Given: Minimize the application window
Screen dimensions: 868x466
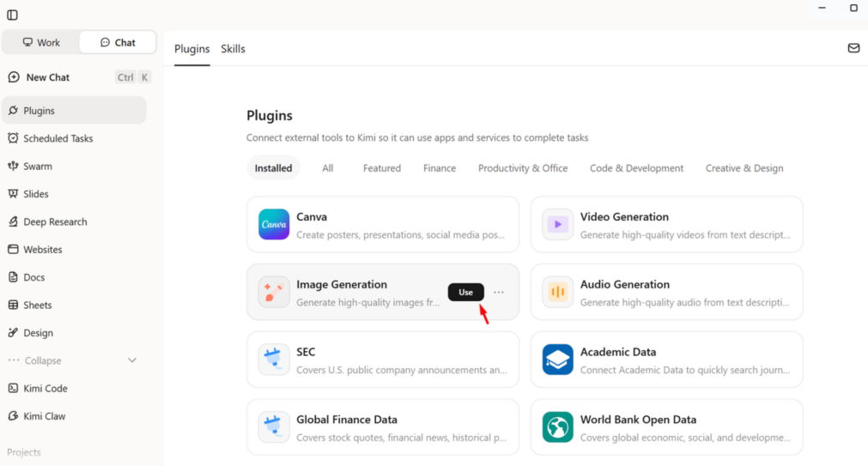Looking at the screenshot, I should (822, 8).
